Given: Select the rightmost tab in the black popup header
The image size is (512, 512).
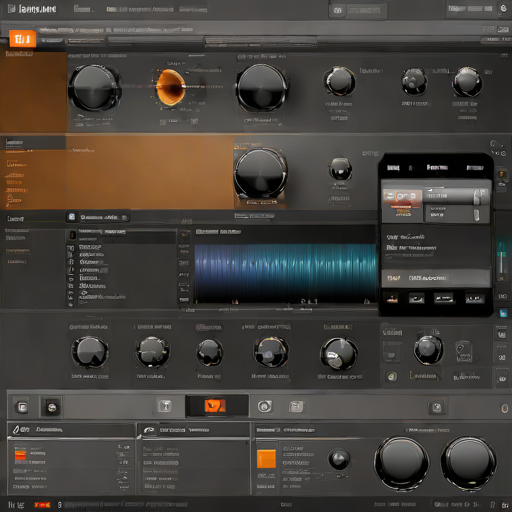Looking at the screenshot, I should click(475, 168).
